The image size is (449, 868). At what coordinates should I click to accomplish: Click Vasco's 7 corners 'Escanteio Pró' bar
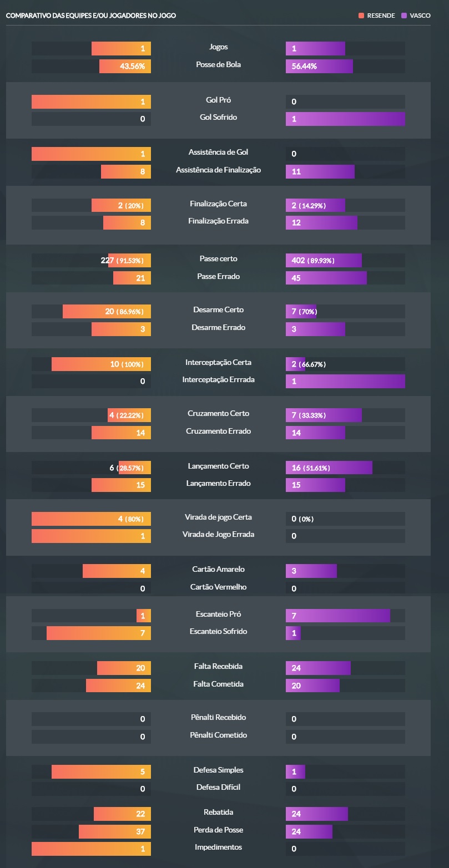[337, 616]
